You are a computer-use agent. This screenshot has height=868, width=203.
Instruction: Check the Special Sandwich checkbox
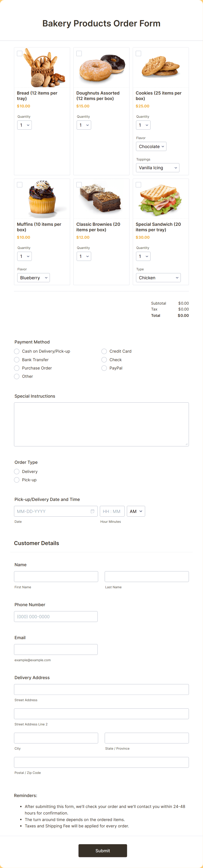[138, 184]
